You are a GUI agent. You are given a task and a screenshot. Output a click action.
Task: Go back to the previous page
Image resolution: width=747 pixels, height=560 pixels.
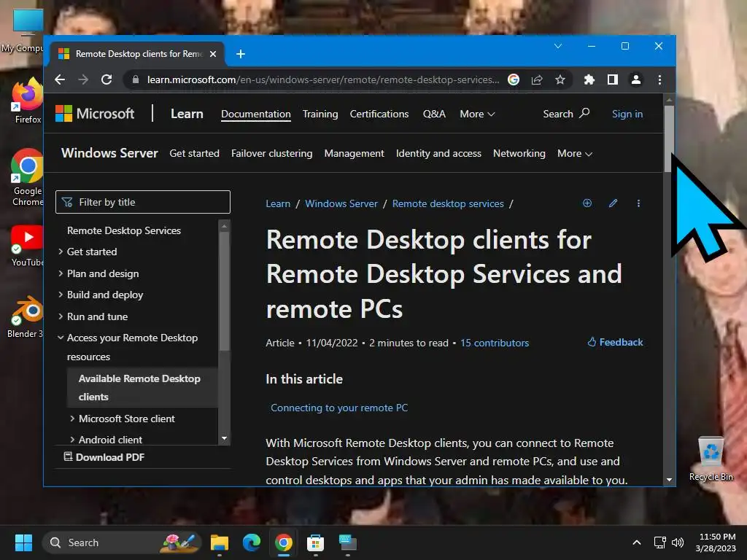tap(60, 79)
